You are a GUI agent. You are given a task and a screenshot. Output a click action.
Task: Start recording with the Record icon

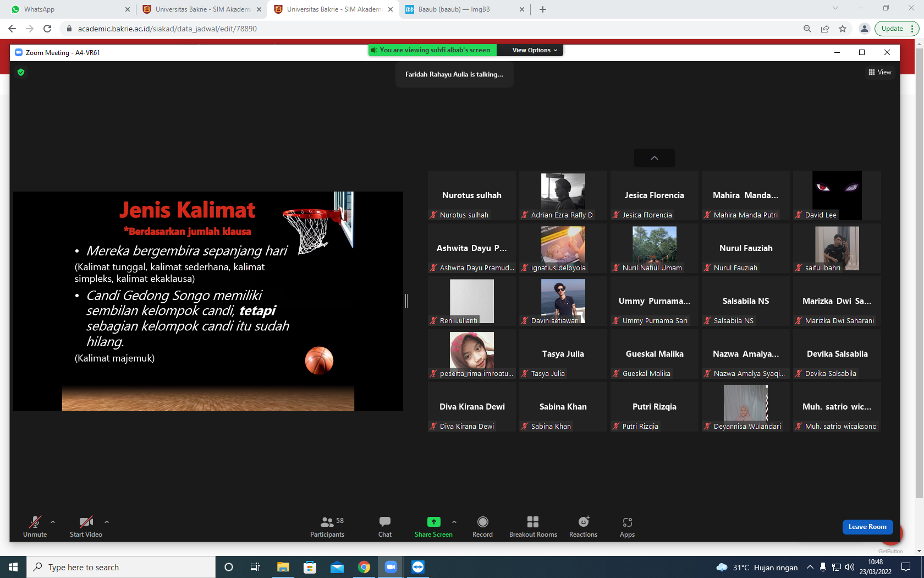click(x=482, y=521)
